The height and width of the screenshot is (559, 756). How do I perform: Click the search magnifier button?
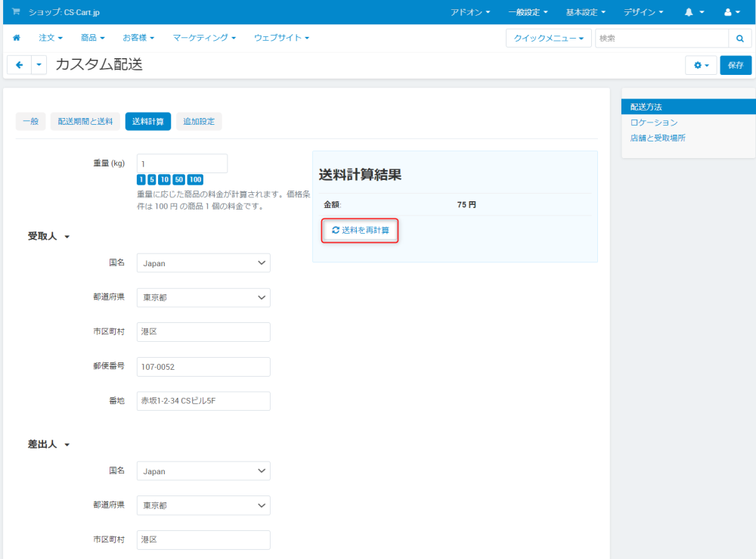pyautogui.click(x=739, y=38)
